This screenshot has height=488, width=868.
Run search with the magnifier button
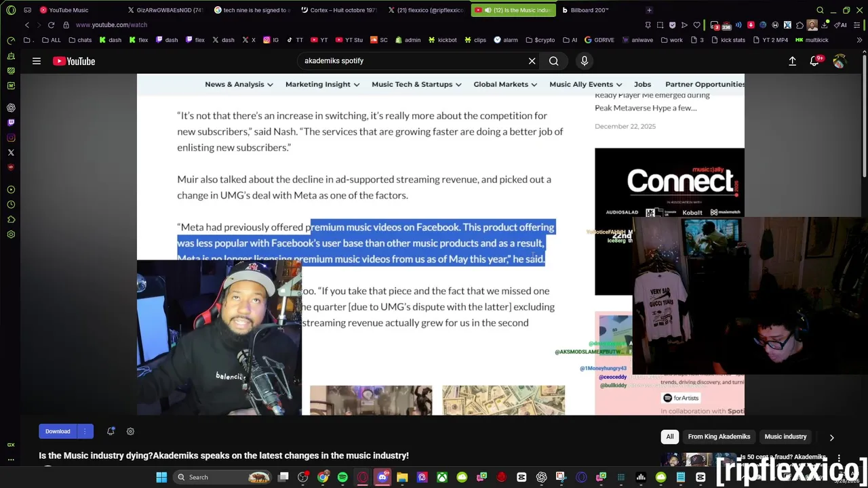pyautogui.click(x=554, y=61)
